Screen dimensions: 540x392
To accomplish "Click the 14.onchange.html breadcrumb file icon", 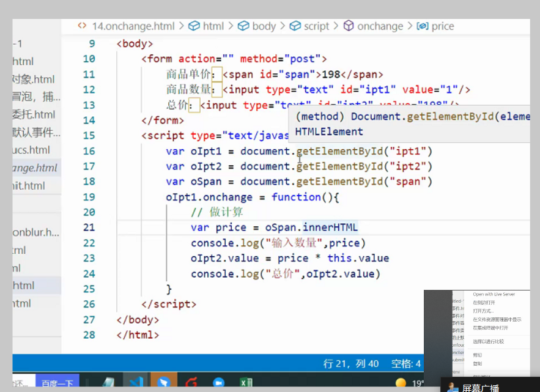I will (82, 26).
